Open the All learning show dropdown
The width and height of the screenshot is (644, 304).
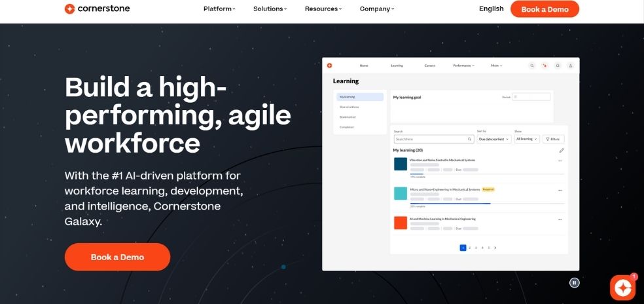pos(527,139)
